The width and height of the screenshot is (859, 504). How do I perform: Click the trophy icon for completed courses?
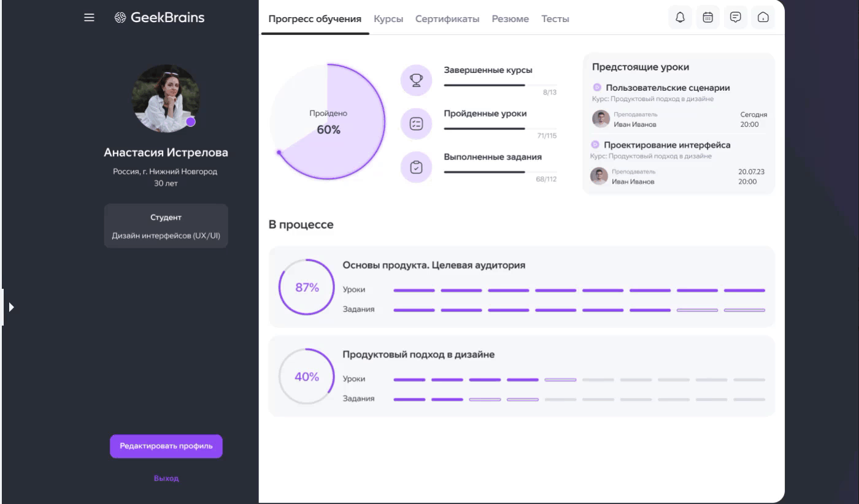coord(416,80)
